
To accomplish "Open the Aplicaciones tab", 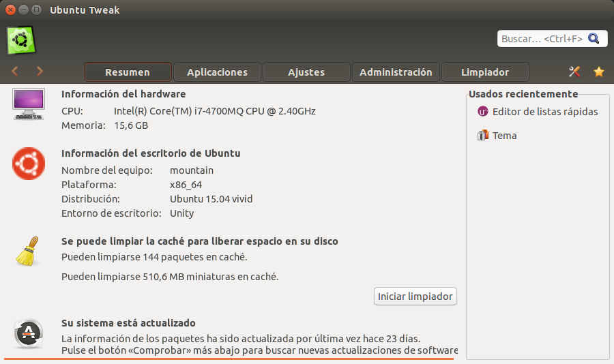I will coord(218,72).
